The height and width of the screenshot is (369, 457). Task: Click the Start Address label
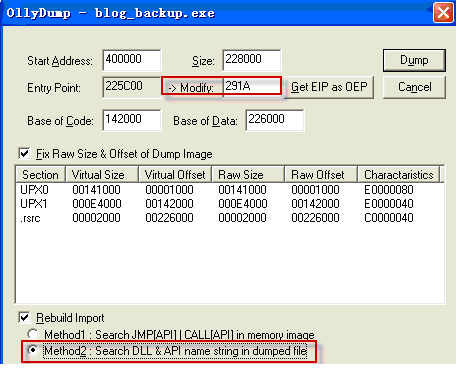(60, 61)
